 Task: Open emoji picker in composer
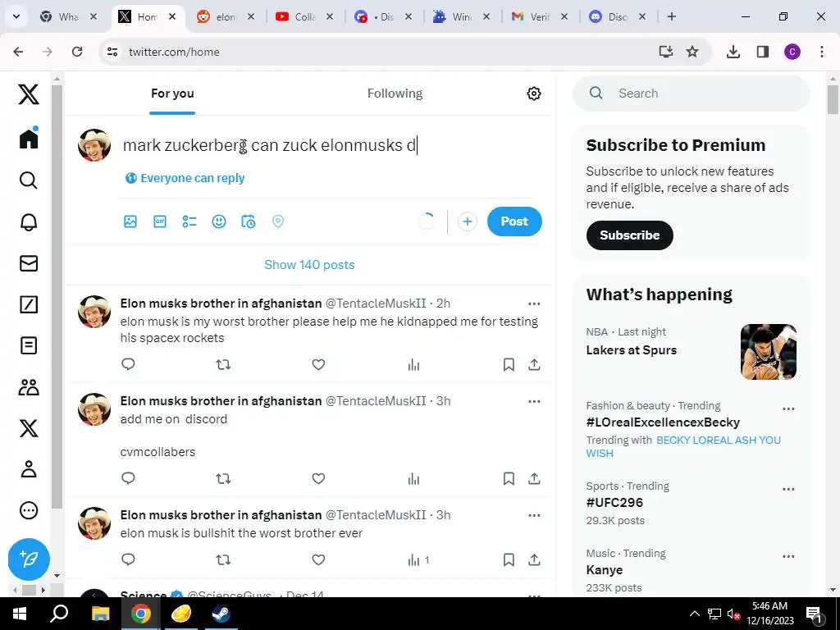218,221
